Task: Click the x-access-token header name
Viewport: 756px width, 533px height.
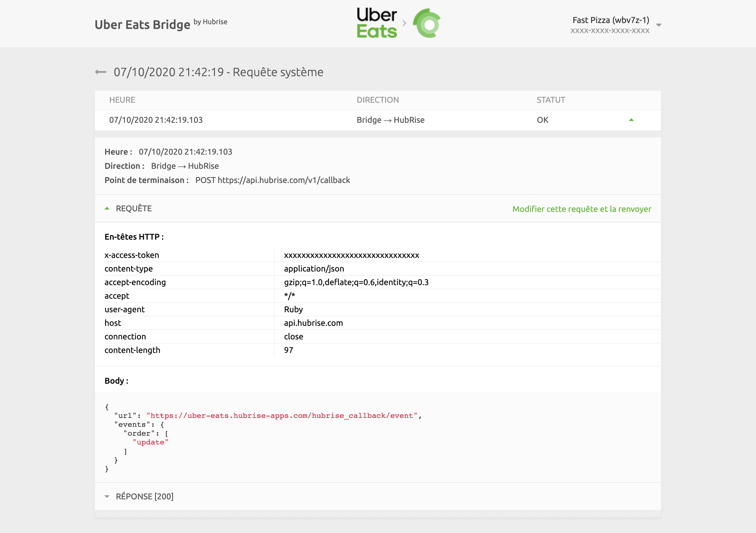Action: pos(132,255)
